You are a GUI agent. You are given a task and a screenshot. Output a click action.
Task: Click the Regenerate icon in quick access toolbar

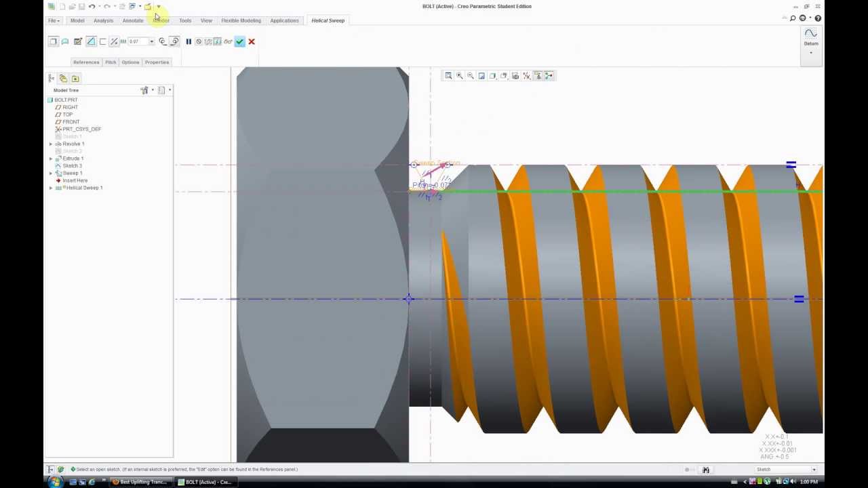(122, 7)
